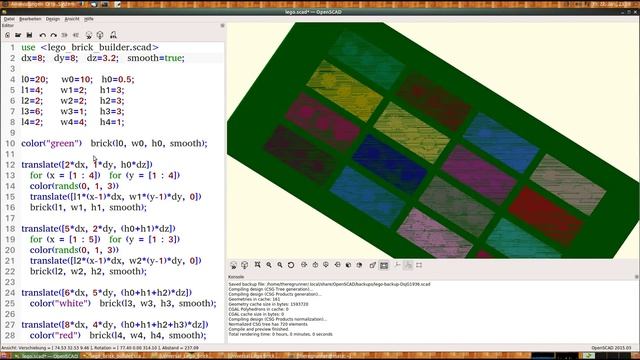Click code line 'use <lego_brick_builder.scad>'
Screen dimensions: 640x360
click(90, 47)
